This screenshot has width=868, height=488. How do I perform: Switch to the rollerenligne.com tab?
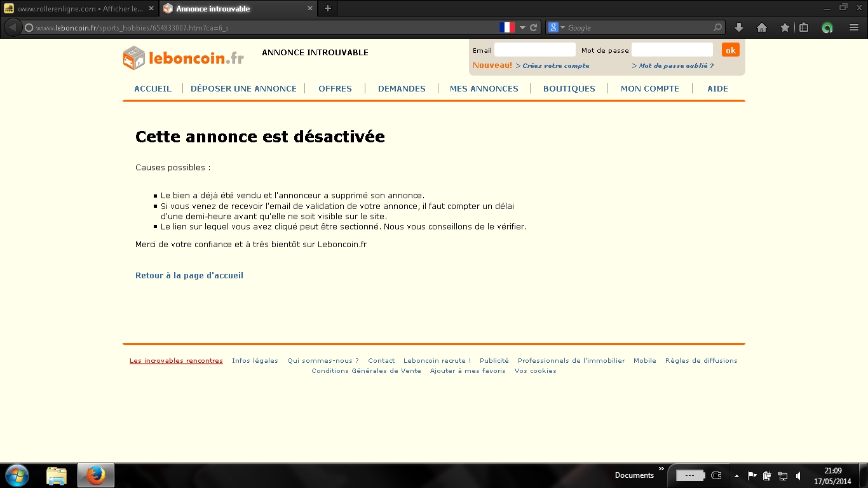79,9
